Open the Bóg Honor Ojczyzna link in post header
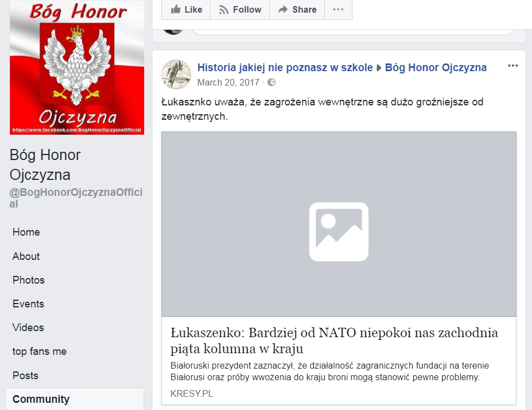The width and height of the screenshot is (532, 410). pos(436,67)
